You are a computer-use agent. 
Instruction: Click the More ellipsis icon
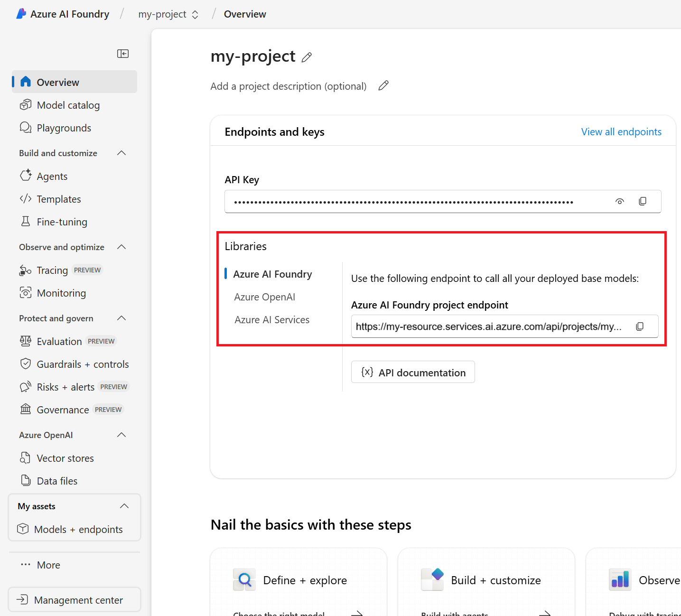click(26, 564)
